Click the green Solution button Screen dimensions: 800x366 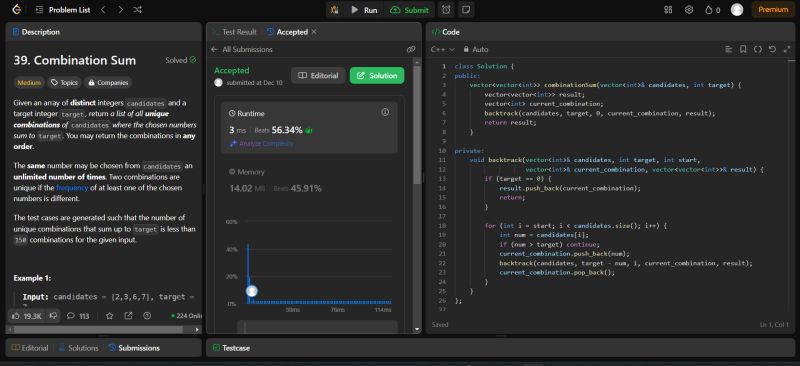[x=377, y=76]
